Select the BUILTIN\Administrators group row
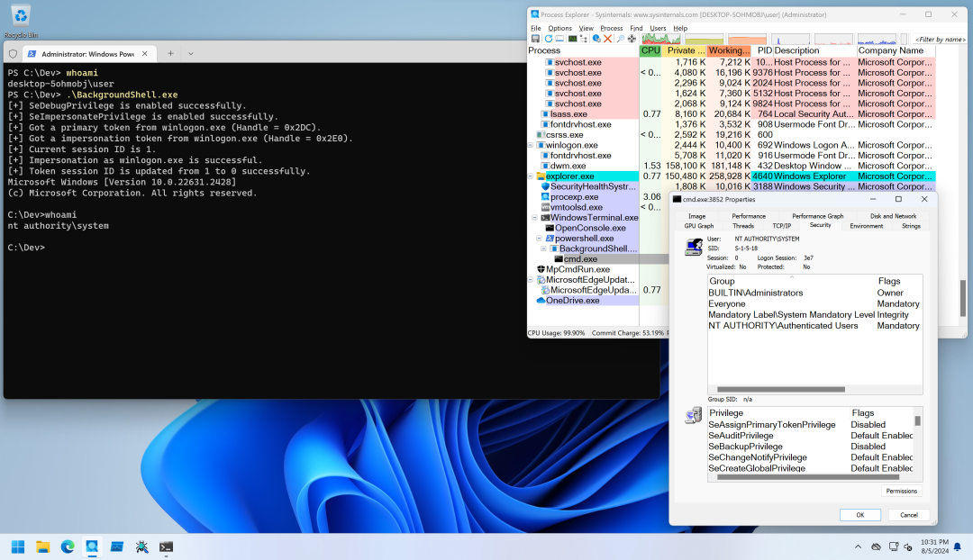 pyautogui.click(x=814, y=293)
